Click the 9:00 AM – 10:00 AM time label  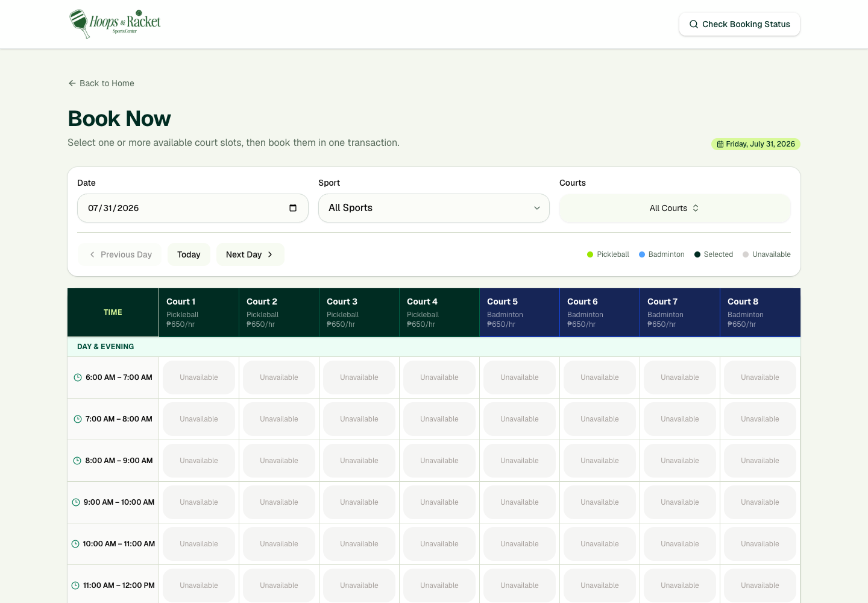[x=119, y=502]
